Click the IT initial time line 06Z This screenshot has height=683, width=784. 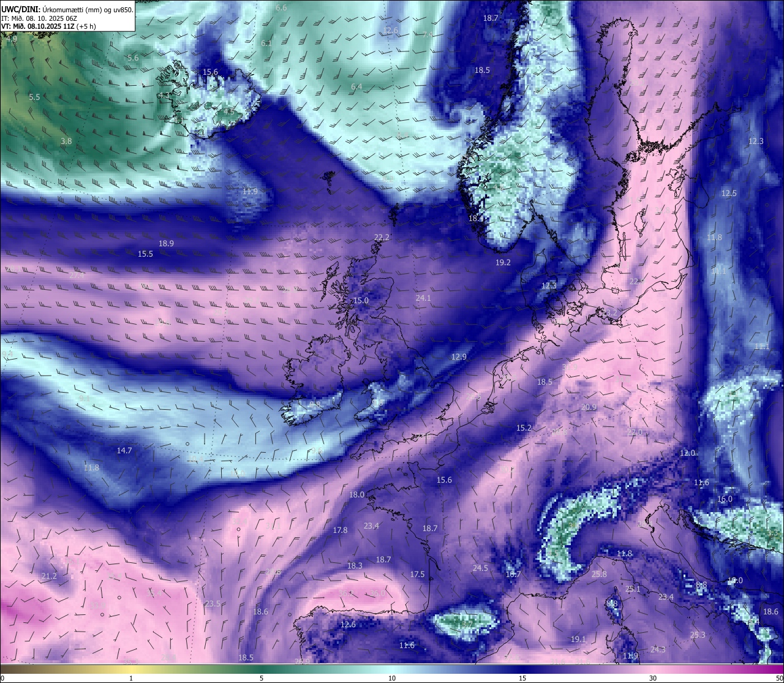point(39,18)
